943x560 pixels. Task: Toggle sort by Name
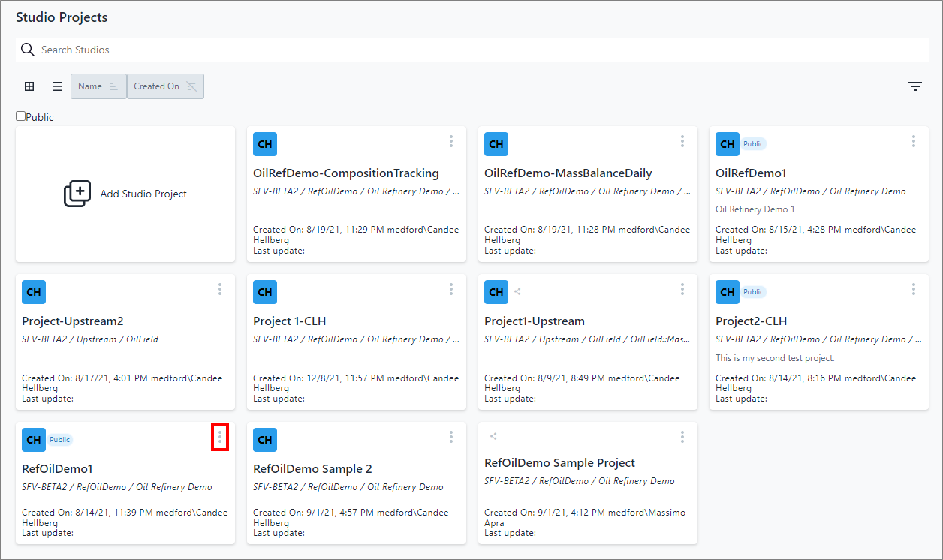(x=98, y=86)
